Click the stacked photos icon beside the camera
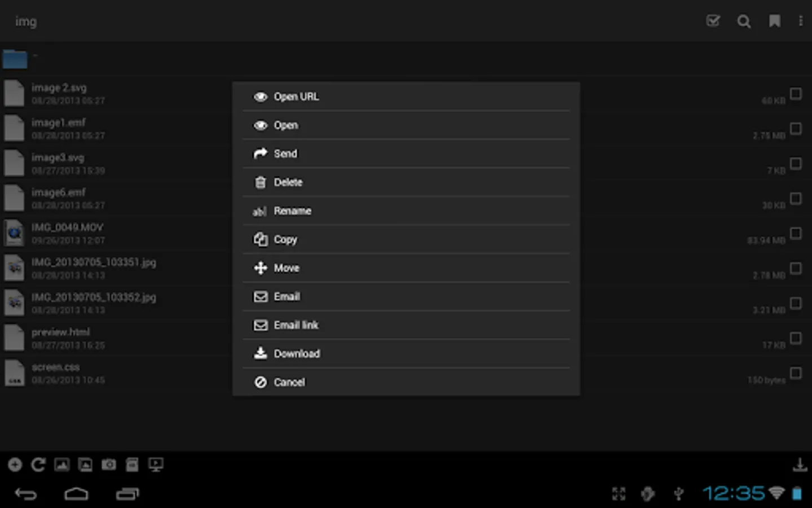 (x=85, y=465)
